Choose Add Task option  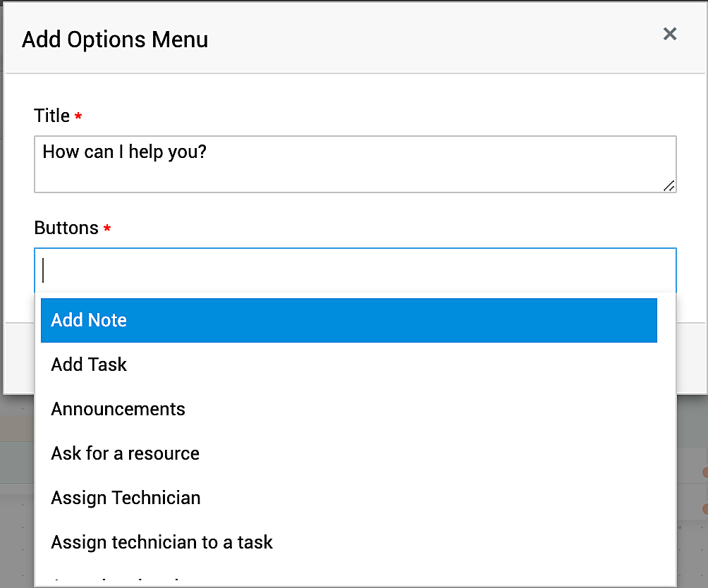click(348, 365)
